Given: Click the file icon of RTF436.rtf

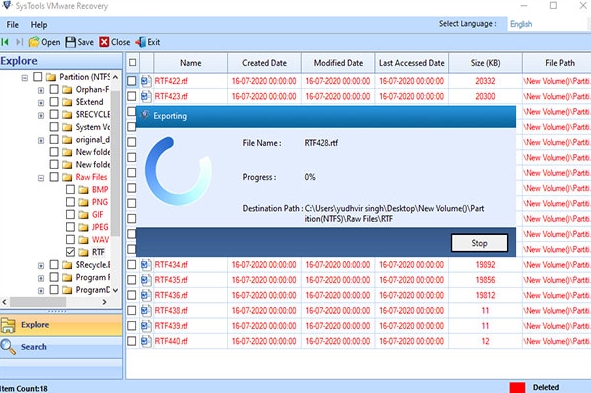Looking at the screenshot, I should (146, 295).
